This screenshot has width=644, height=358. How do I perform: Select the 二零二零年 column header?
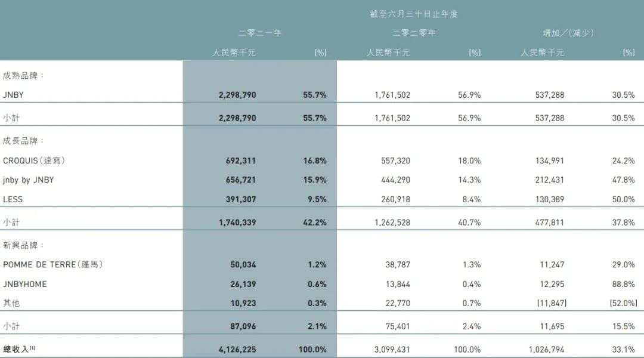[414, 33]
